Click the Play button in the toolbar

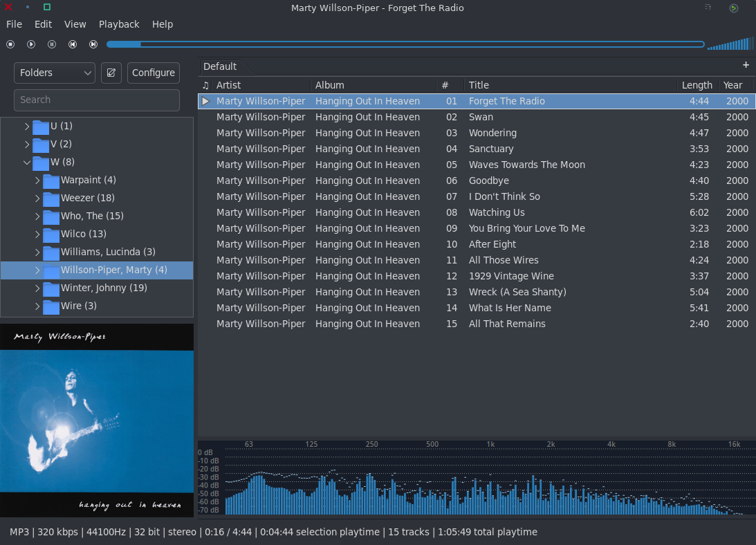tap(31, 44)
